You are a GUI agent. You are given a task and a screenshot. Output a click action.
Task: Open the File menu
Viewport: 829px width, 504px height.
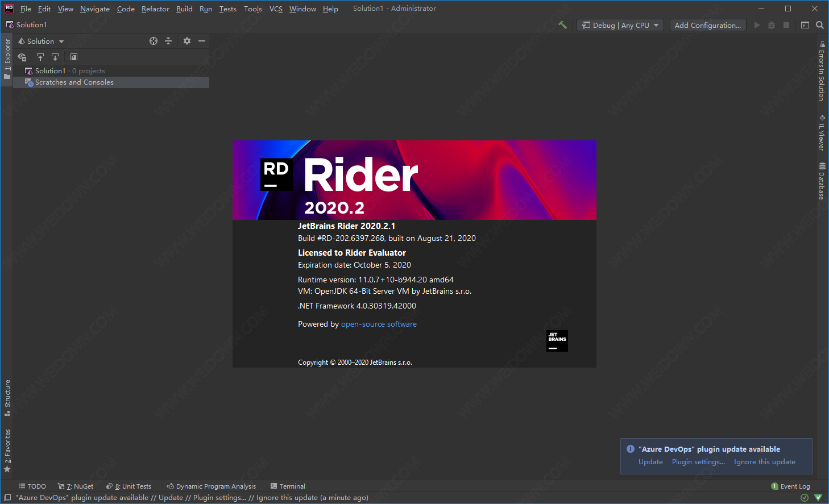(x=26, y=9)
